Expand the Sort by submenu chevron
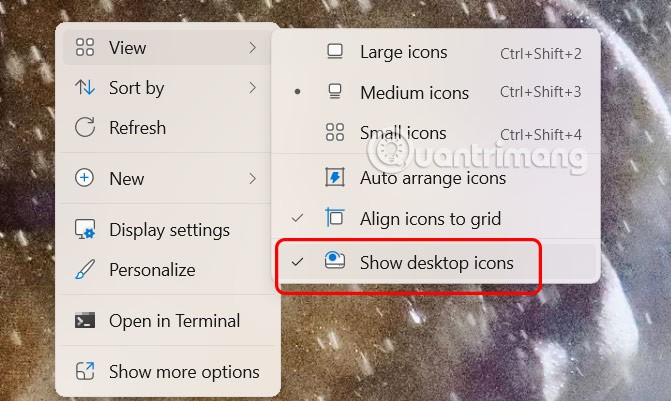Viewport: 671px width, 401px height. tap(252, 88)
